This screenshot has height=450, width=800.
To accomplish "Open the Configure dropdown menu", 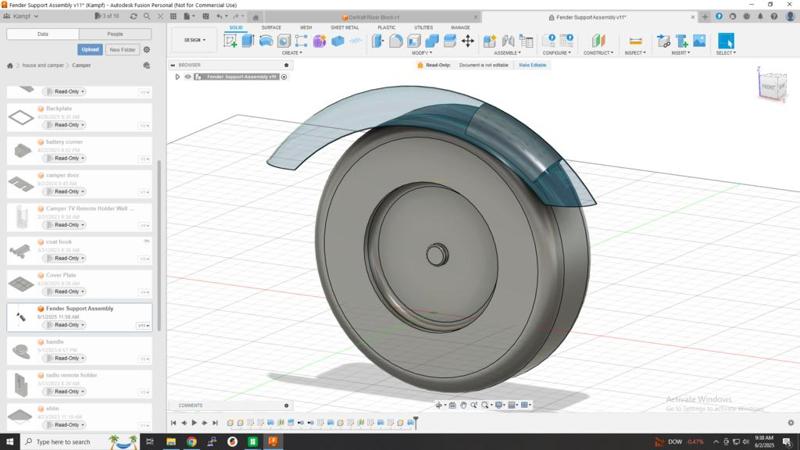I will point(557,53).
